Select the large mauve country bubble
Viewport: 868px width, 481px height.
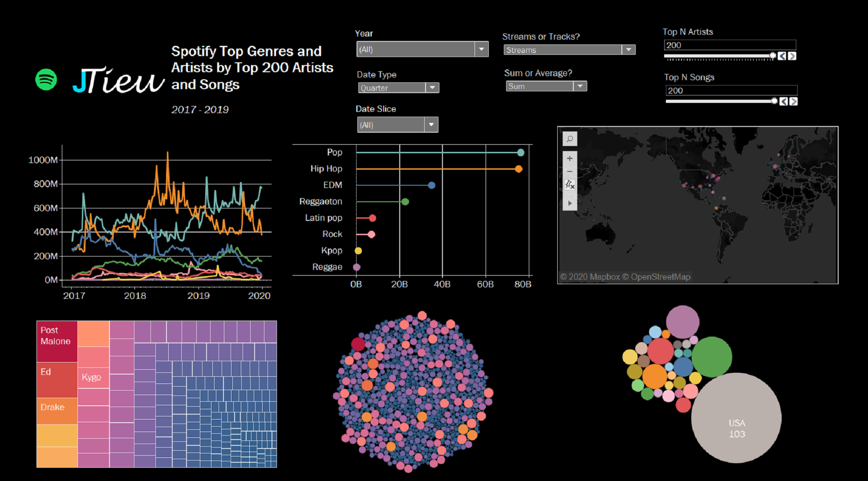[682, 322]
